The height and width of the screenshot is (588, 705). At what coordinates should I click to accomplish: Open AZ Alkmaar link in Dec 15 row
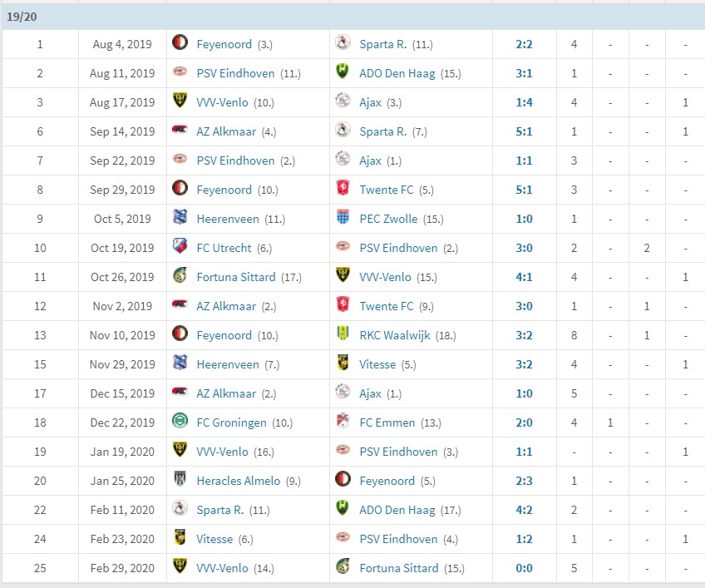[x=225, y=393]
